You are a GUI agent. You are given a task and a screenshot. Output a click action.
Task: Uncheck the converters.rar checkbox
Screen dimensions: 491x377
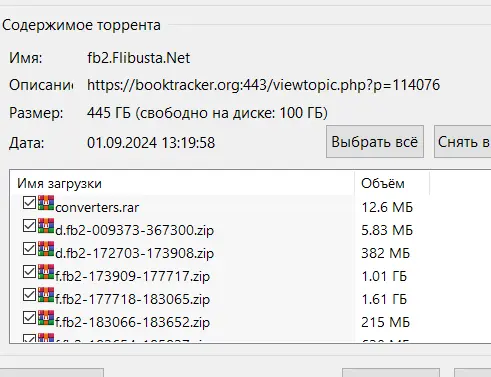[29, 203]
